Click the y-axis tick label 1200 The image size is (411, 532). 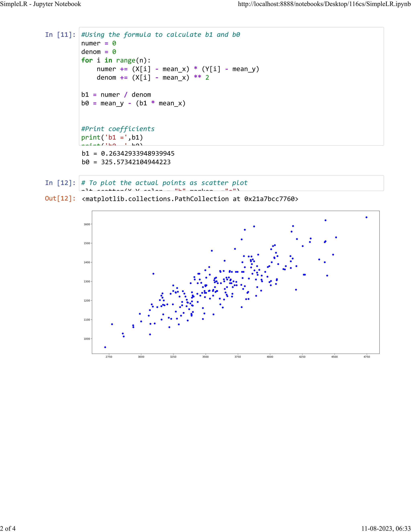(x=87, y=301)
